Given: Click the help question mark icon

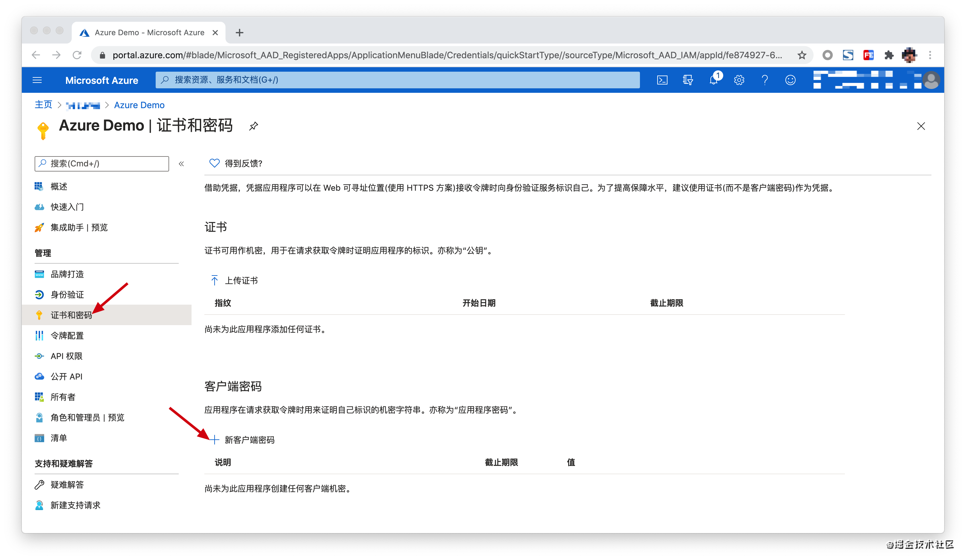Looking at the screenshot, I should (764, 80).
